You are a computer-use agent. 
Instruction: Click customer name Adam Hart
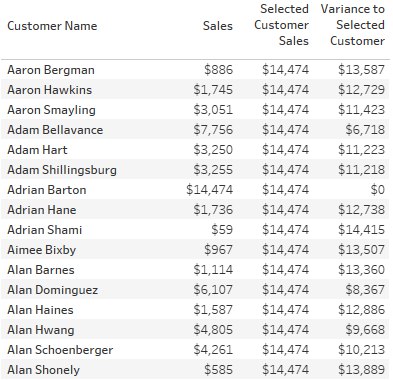37,150
